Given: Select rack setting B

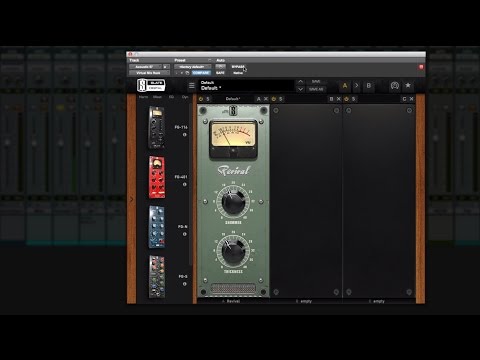Looking at the screenshot, I should click(369, 86).
